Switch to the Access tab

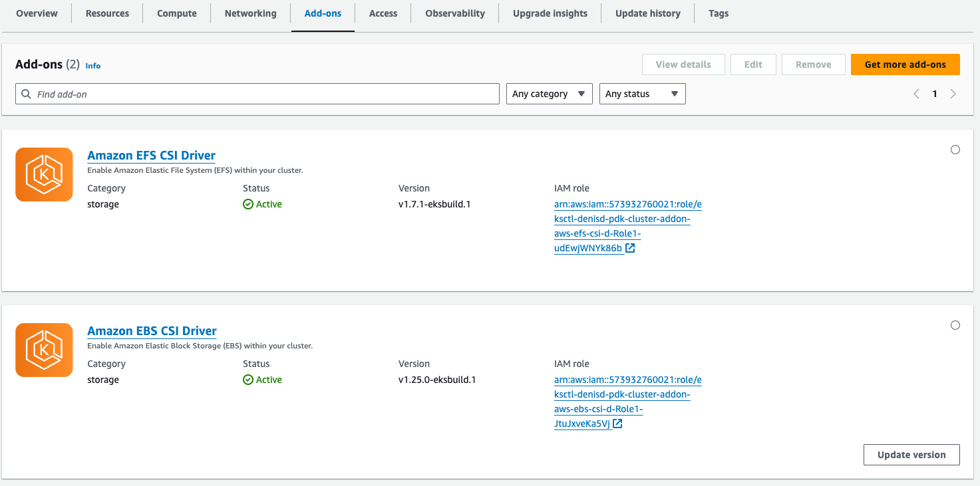(x=383, y=13)
